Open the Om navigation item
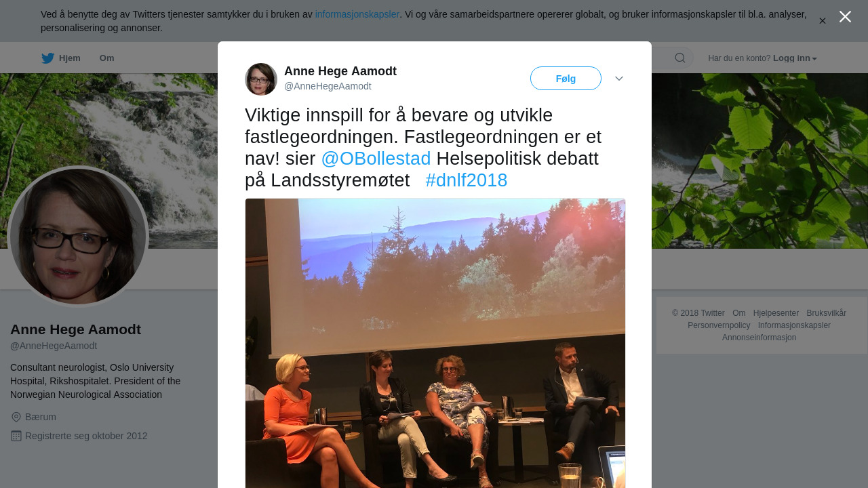Viewport: 868px width, 488px height. pos(107,58)
